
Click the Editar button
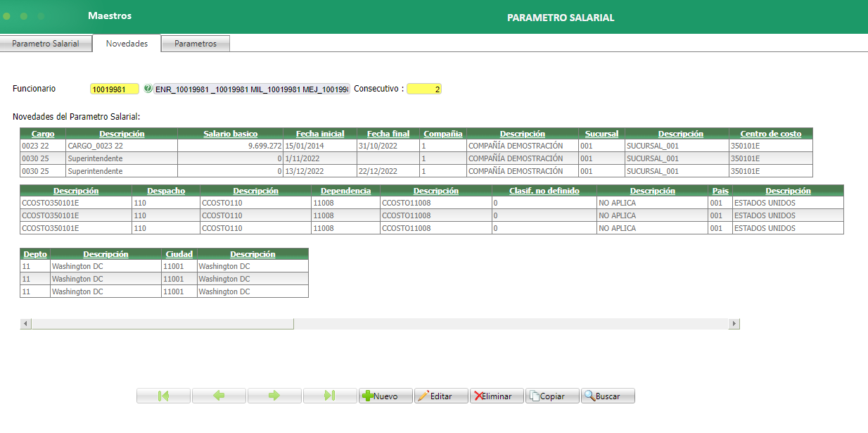[441, 396]
